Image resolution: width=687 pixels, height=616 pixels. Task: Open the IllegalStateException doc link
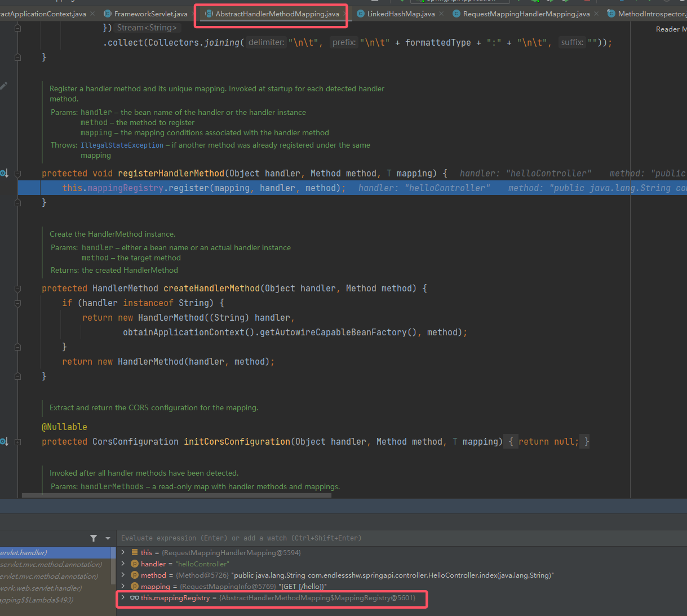[x=122, y=145]
